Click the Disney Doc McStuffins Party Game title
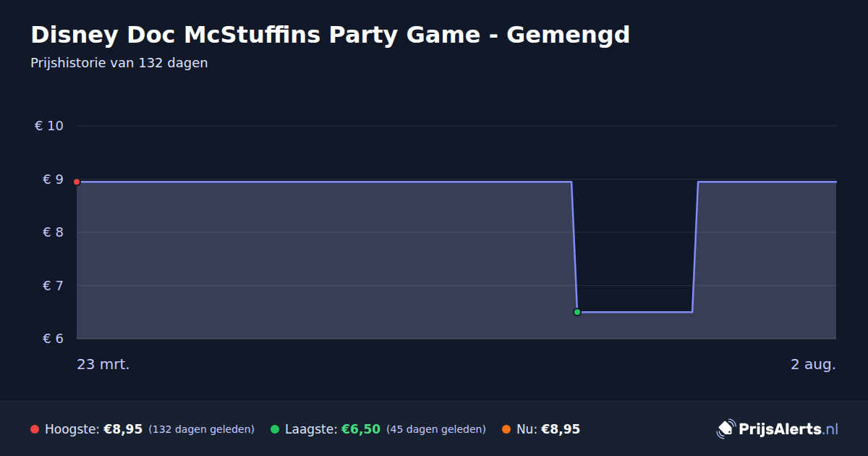This screenshot has height=456, width=868. click(330, 35)
